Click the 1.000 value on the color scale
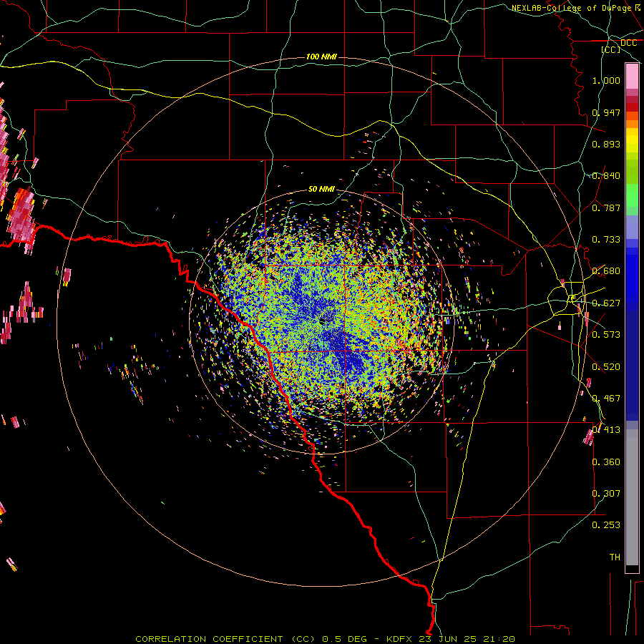 click(x=606, y=80)
